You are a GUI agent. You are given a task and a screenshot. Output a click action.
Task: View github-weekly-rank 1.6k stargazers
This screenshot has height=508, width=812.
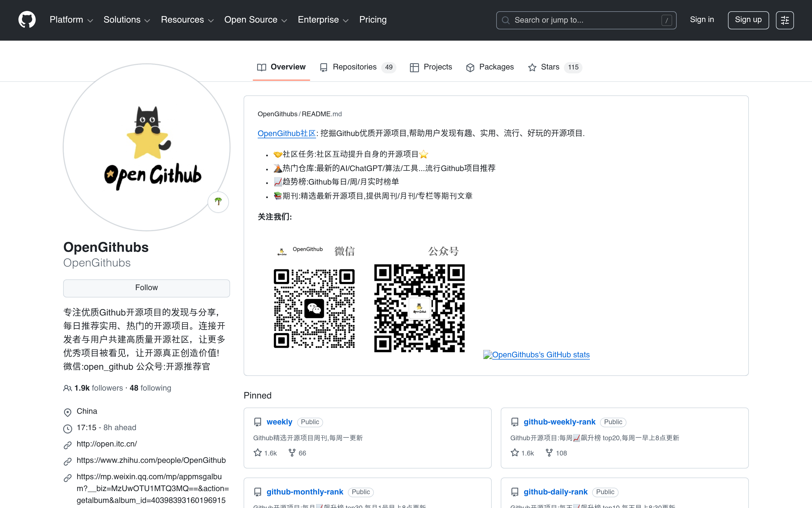click(x=522, y=453)
